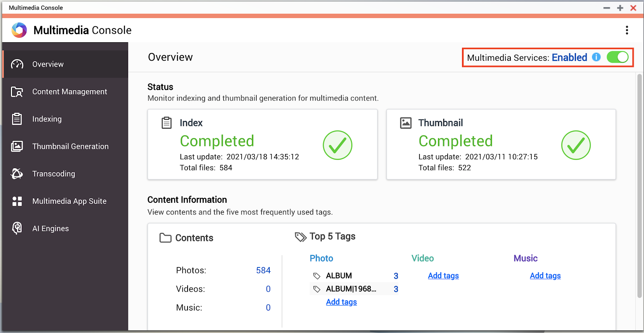Image resolution: width=644 pixels, height=333 pixels.
Task: Open the Overview section
Action: pyautogui.click(x=65, y=64)
